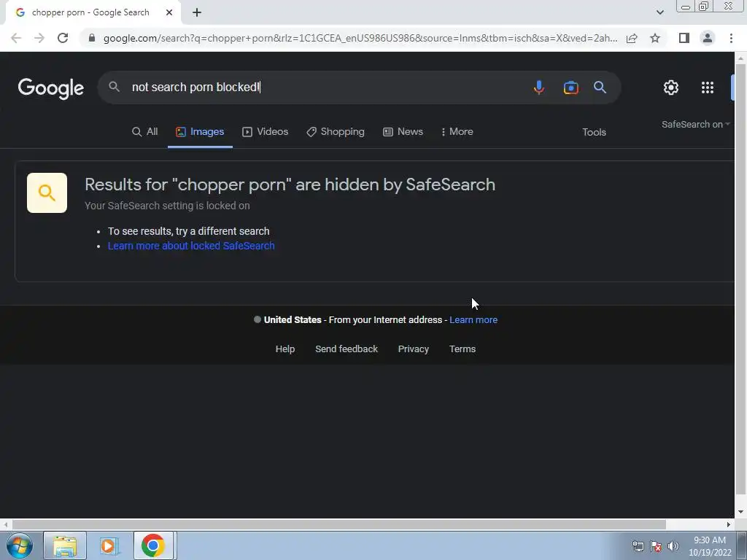The height and width of the screenshot is (560, 747).
Task: Open the Help footer link
Action: [285, 349]
